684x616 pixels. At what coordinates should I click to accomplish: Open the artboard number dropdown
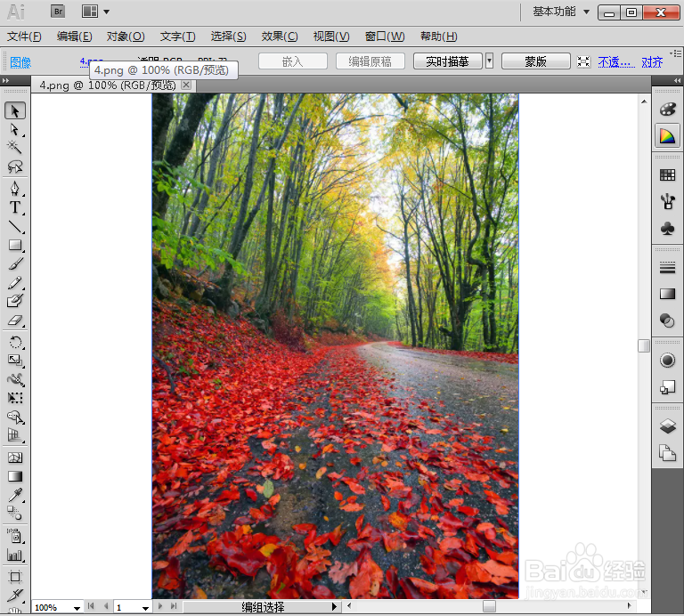point(145,608)
